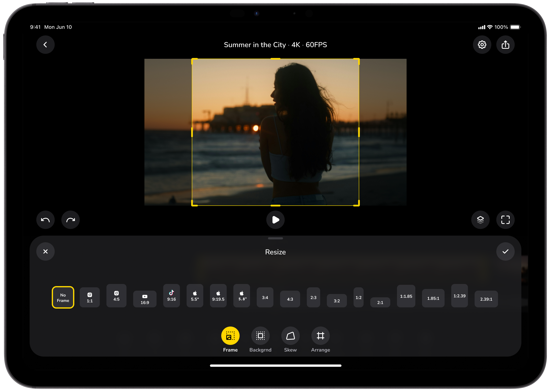
Task: Select the 2.39:1 cinematic ratio
Action: click(486, 299)
